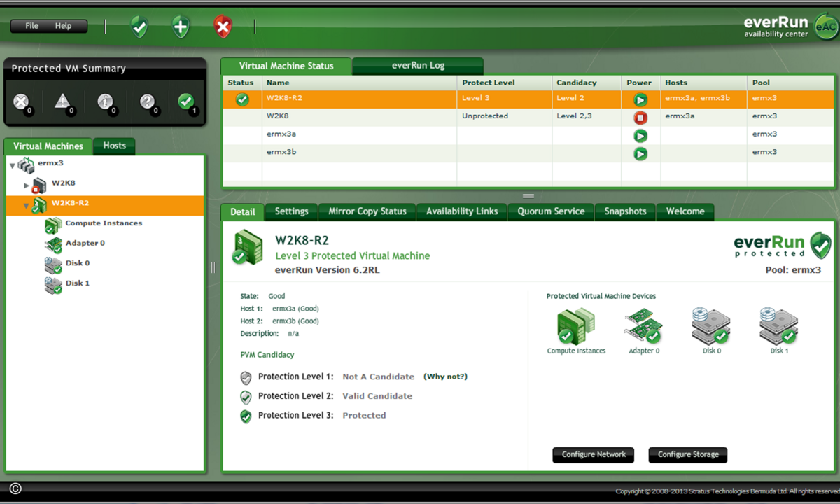Select Disk 1 in the tree
Screen dimensions: 840x504
coord(78,283)
